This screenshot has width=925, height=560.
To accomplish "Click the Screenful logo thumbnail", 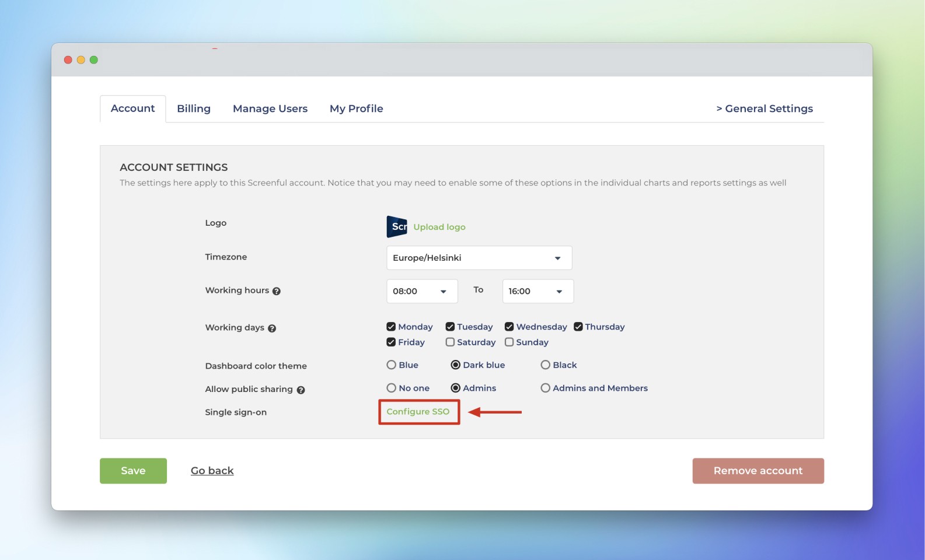I will pos(397,226).
